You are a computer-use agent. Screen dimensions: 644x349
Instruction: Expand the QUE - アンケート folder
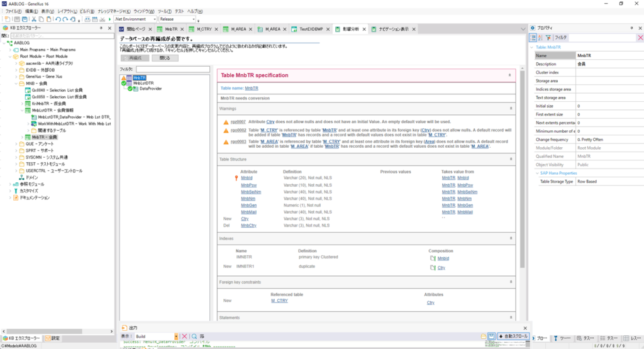16,144
